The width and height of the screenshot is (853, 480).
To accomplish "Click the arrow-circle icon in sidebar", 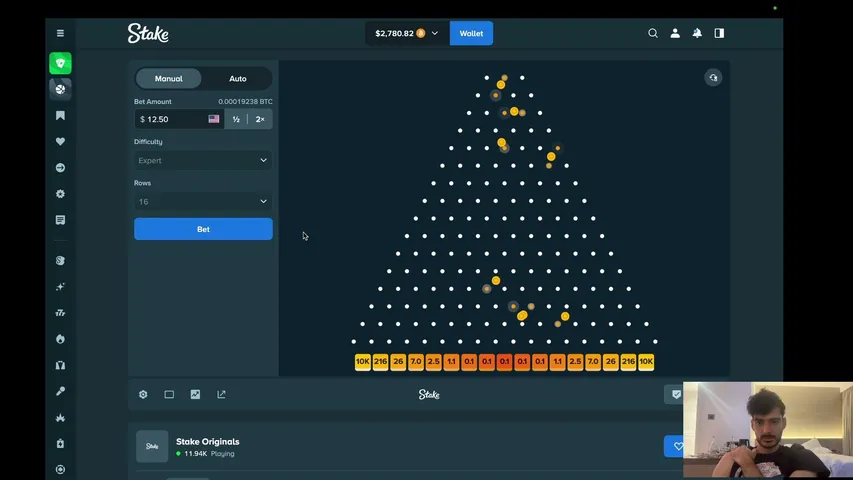I will [x=60, y=168].
